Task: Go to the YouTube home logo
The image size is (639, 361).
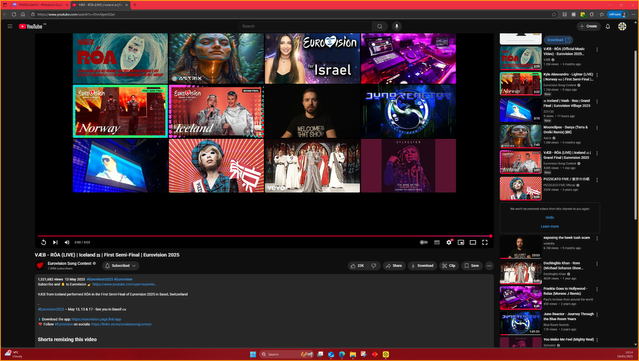Action: 31,26
